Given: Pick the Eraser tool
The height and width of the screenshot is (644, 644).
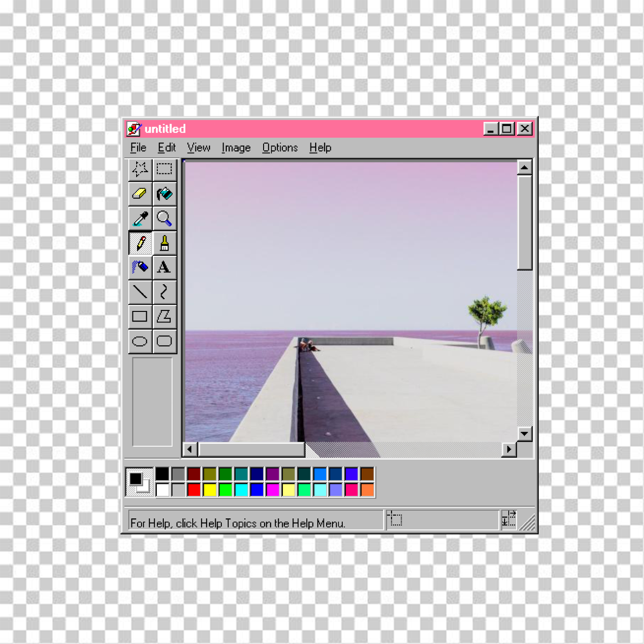Looking at the screenshot, I should (x=140, y=194).
